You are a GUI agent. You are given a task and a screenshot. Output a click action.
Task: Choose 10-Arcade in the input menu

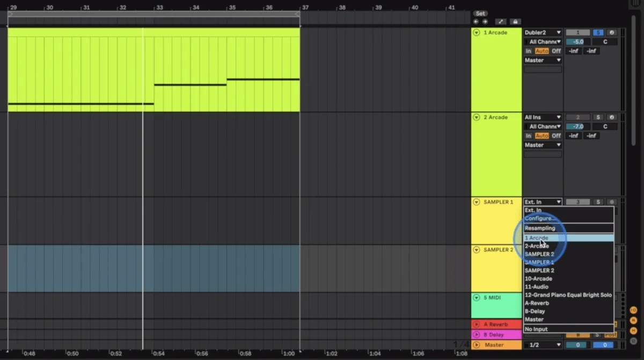[568, 279]
